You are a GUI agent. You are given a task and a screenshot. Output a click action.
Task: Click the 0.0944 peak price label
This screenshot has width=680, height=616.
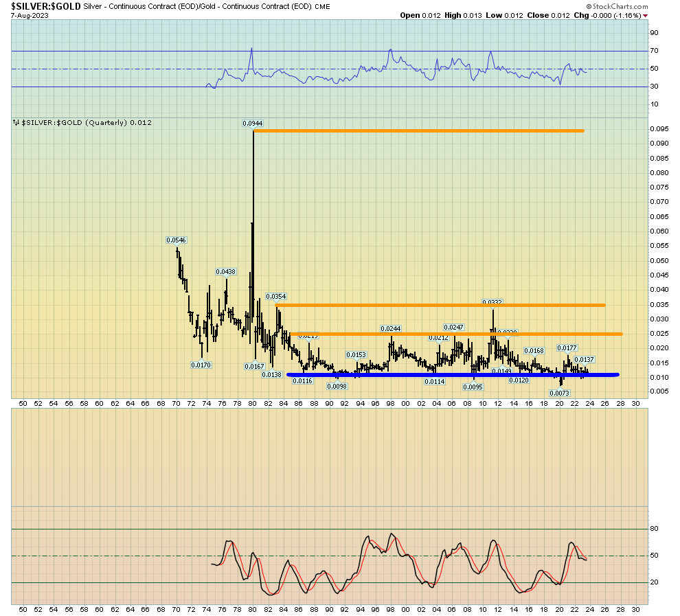pos(252,124)
